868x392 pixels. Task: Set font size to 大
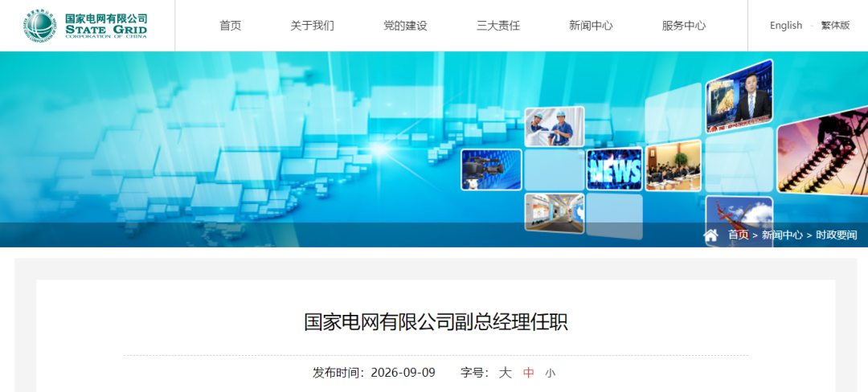pos(505,373)
